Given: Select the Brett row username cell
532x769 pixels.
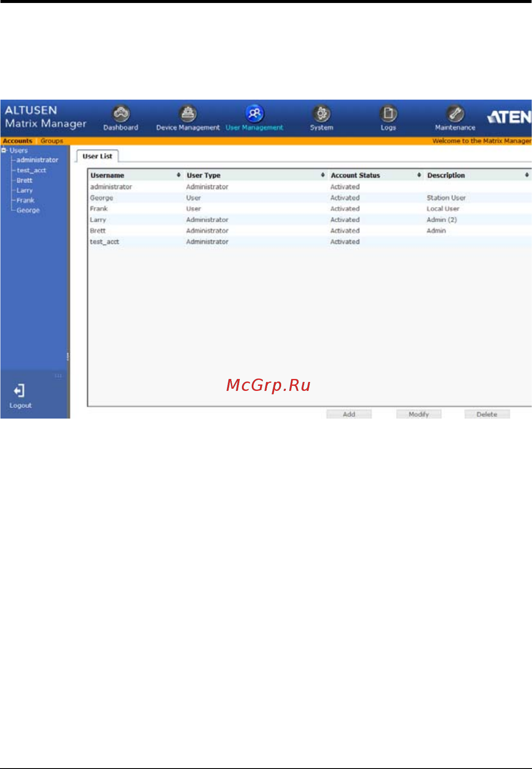Looking at the screenshot, I should [98, 231].
